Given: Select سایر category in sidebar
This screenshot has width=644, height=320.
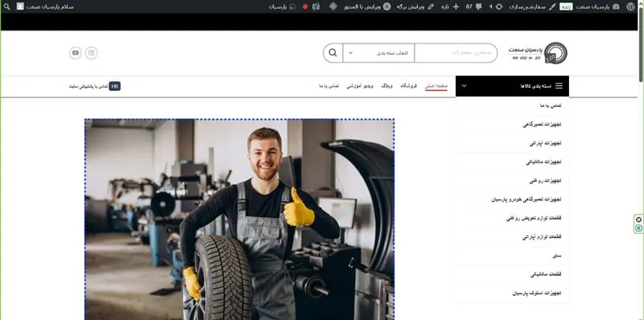Looking at the screenshot, I should tap(556, 256).
